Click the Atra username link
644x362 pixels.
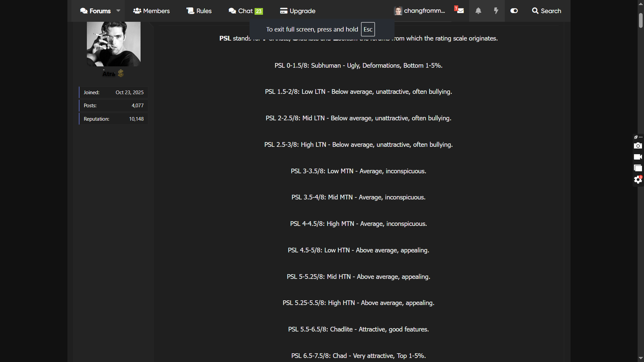108,74
